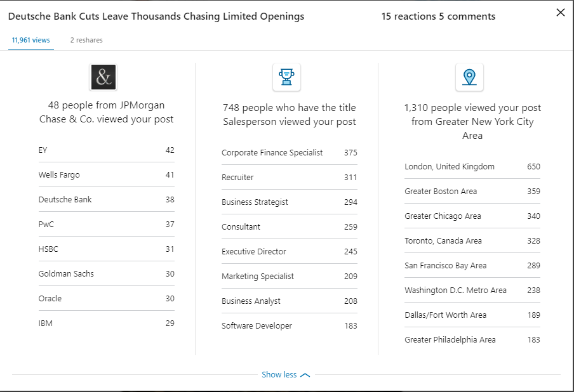The width and height of the screenshot is (574, 392).
Task: Select the Goldman Sachs company row
Action: point(106,274)
